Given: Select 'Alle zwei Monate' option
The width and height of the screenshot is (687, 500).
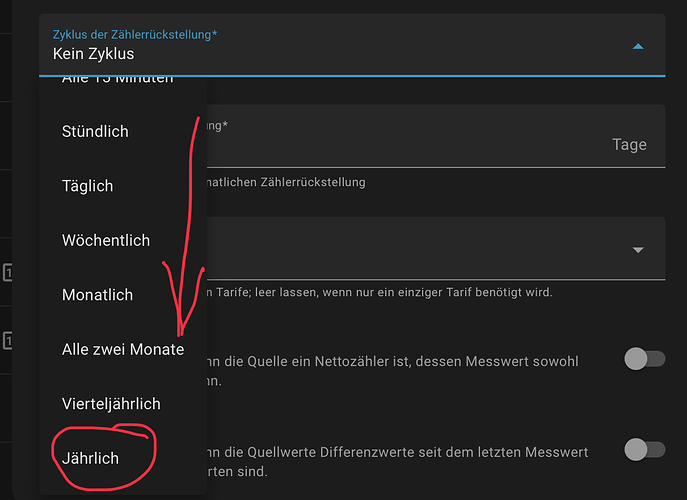Looking at the screenshot, I should click(122, 349).
